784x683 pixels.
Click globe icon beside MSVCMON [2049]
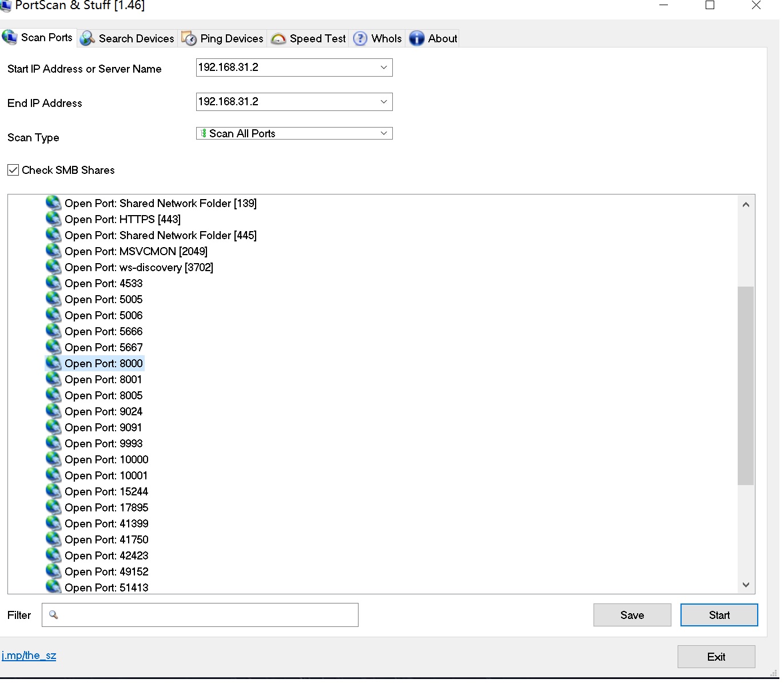point(54,251)
